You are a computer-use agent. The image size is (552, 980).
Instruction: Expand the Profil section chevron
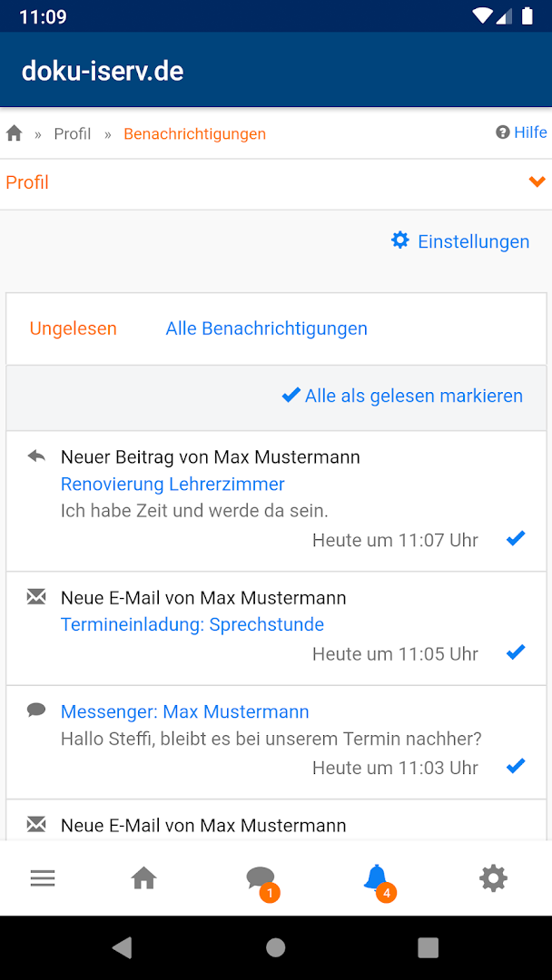(537, 182)
